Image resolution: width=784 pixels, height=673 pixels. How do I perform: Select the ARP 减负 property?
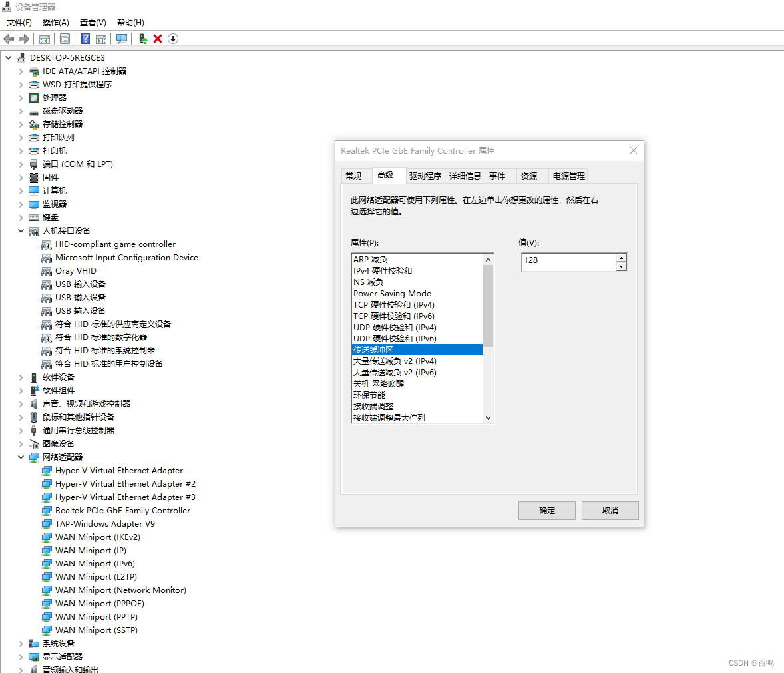(x=417, y=260)
